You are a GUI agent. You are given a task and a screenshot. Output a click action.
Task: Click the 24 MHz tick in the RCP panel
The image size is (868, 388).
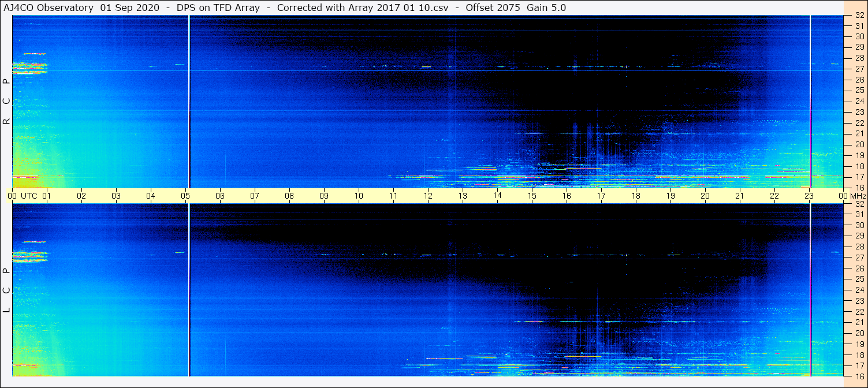859,101
